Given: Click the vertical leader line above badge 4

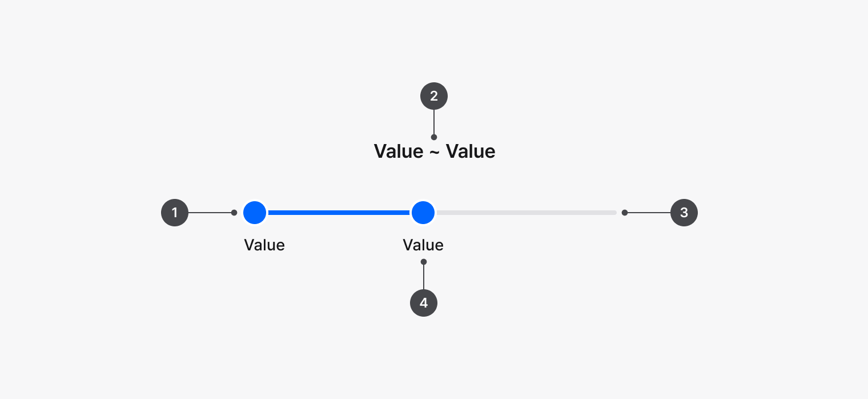Looking at the screenshot, I should (x=424, y=277).
